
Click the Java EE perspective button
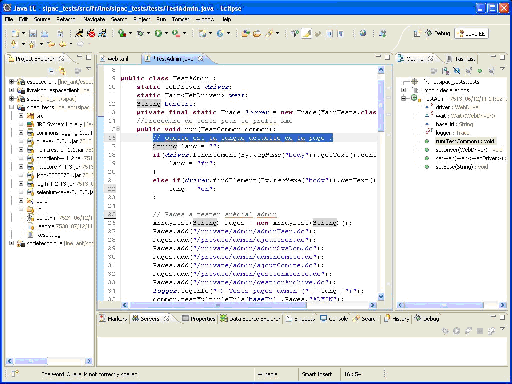472,33
